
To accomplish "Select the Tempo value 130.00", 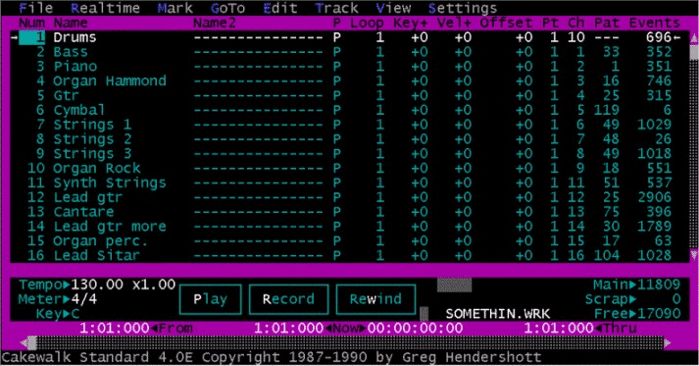I will click(97, 284).
